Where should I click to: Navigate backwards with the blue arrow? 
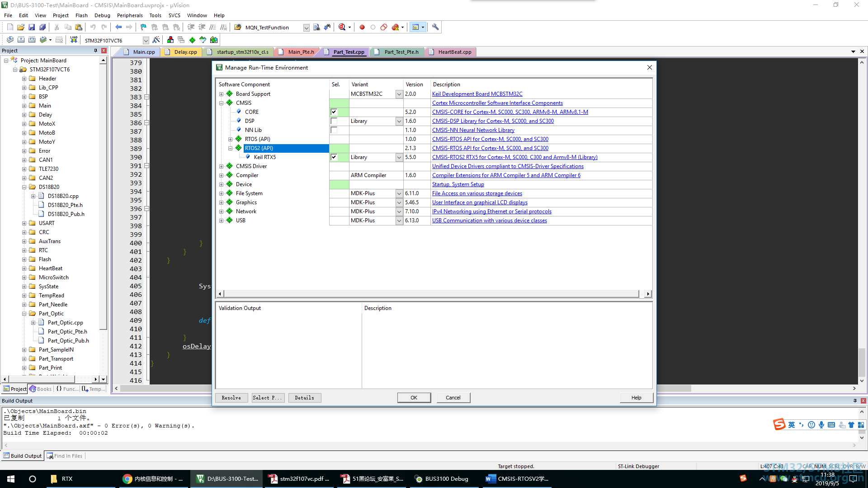(x=118, y=27)
